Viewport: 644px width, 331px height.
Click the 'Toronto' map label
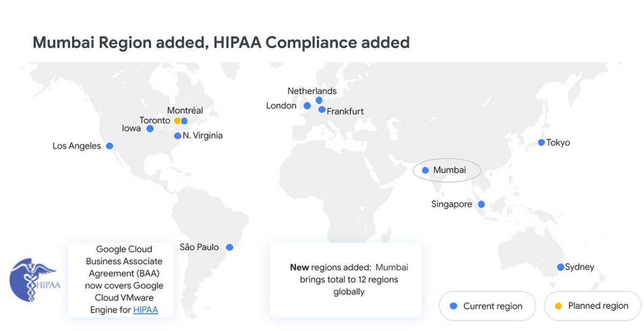point(155,120)
